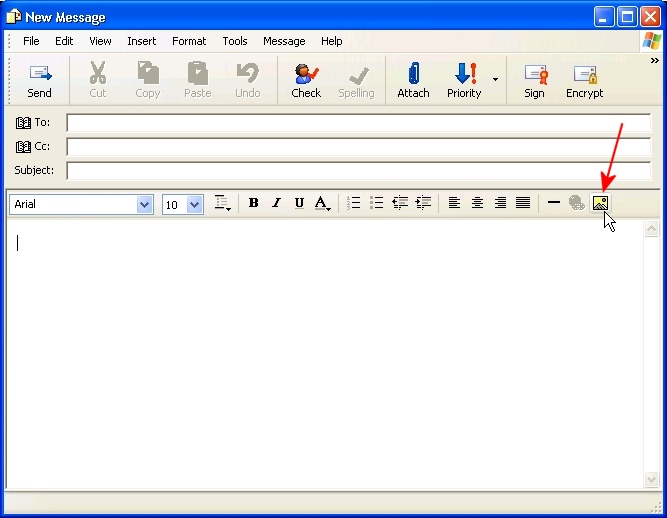This screenshot has height=518, width=667.
Task: Toggle Bold formatting
Action: 254,203
